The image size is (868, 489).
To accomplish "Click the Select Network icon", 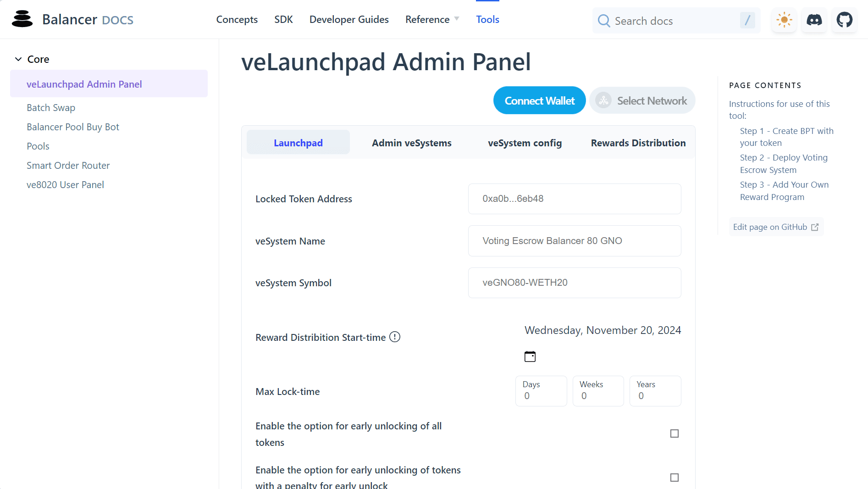I will [603, 100].
